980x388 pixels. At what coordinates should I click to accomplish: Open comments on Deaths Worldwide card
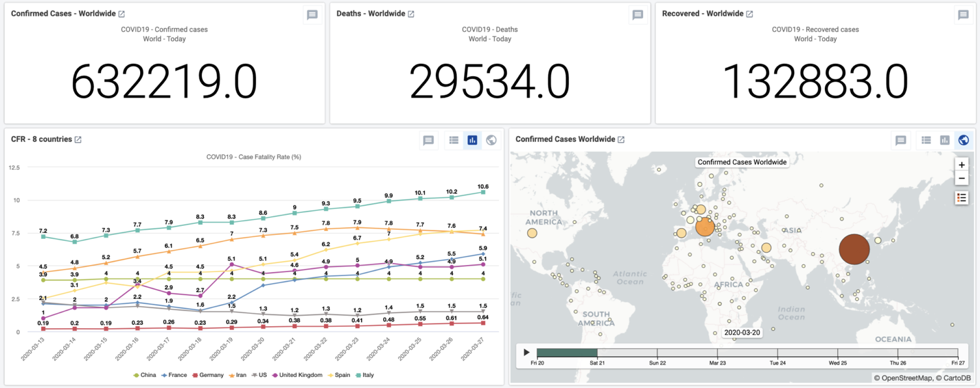pos(637,15)
